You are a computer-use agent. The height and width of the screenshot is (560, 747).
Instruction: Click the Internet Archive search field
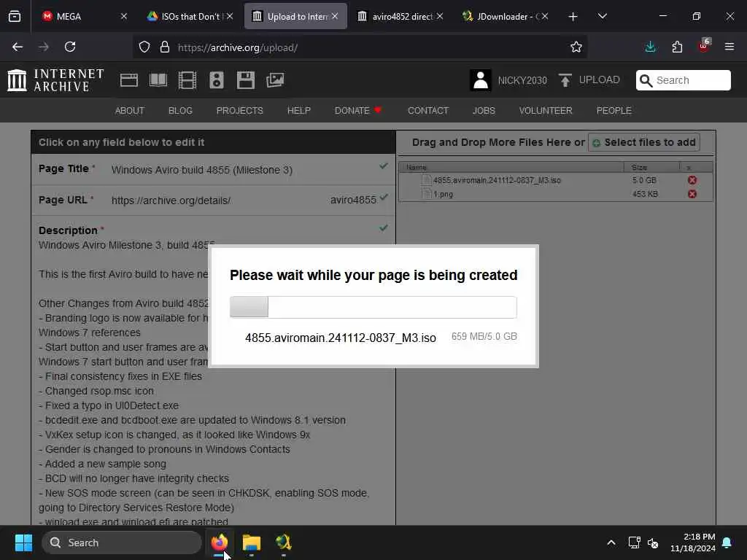(683, 80)
